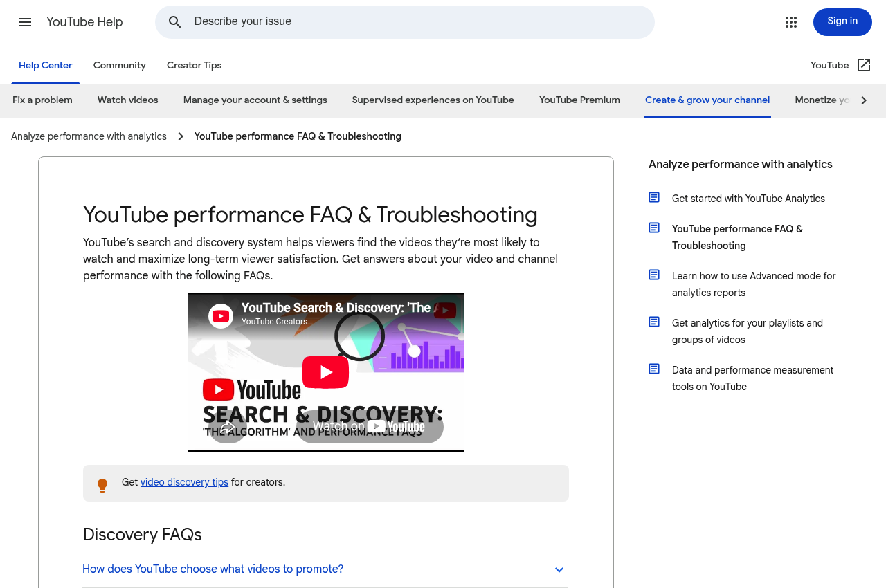Click the Analyze performance with analytics sidebar heading
886x588 pixels.
pyautogui.click(x=741, y=165)
